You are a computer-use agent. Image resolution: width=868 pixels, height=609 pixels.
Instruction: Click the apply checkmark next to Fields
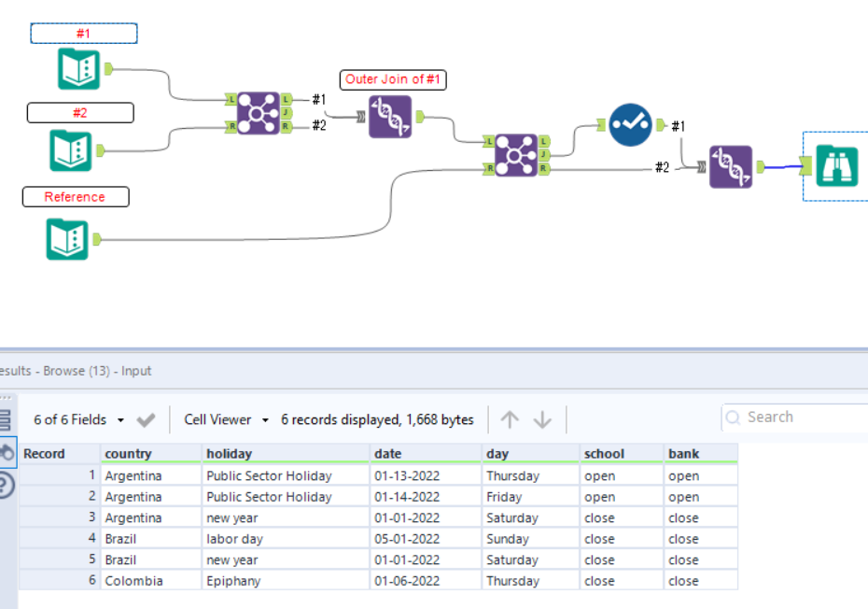pos(147,420)
